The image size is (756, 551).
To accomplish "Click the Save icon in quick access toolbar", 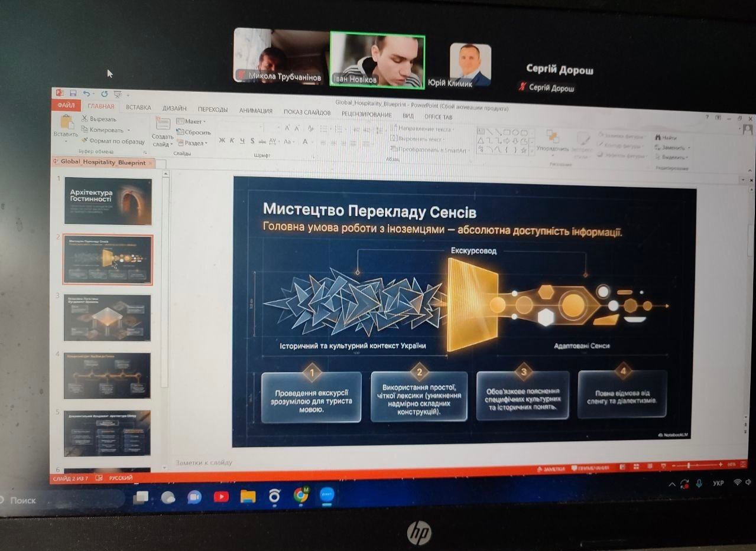I will [x=73, y=93].
